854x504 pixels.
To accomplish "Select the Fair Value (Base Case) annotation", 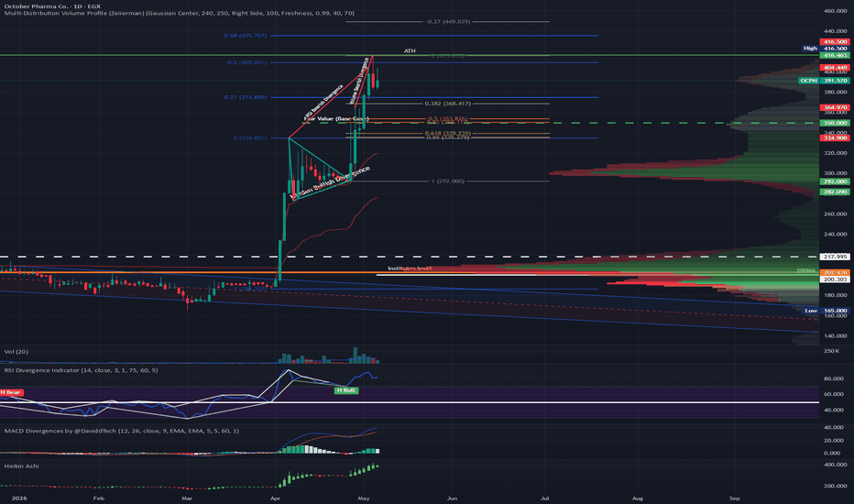I will pyautogui.click(x=336, y=119).
